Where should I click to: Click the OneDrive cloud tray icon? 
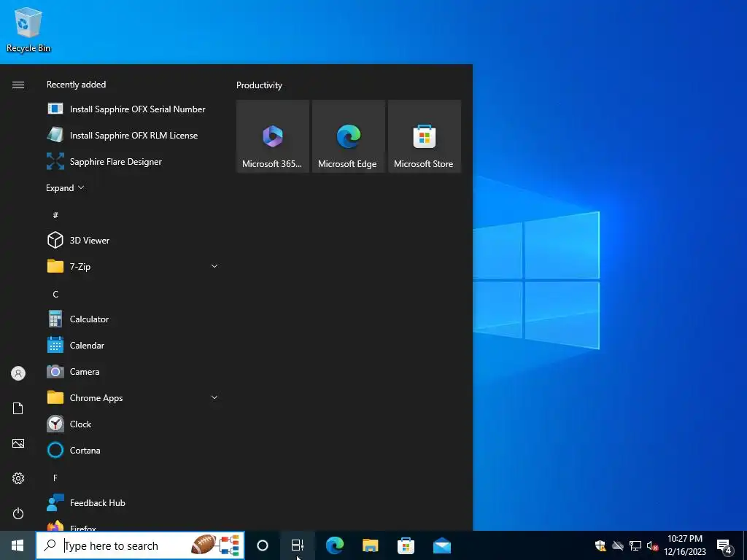[x=618, y=545]
